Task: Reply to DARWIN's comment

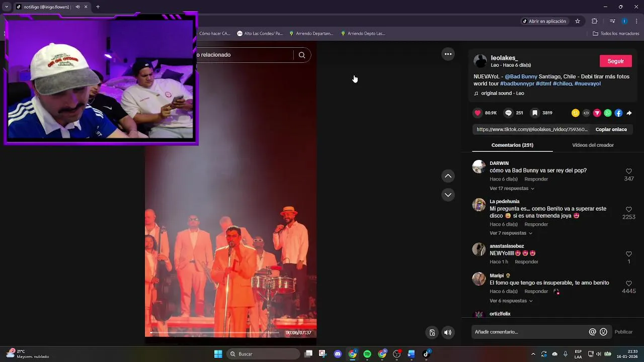Action: tap(536, 179)
